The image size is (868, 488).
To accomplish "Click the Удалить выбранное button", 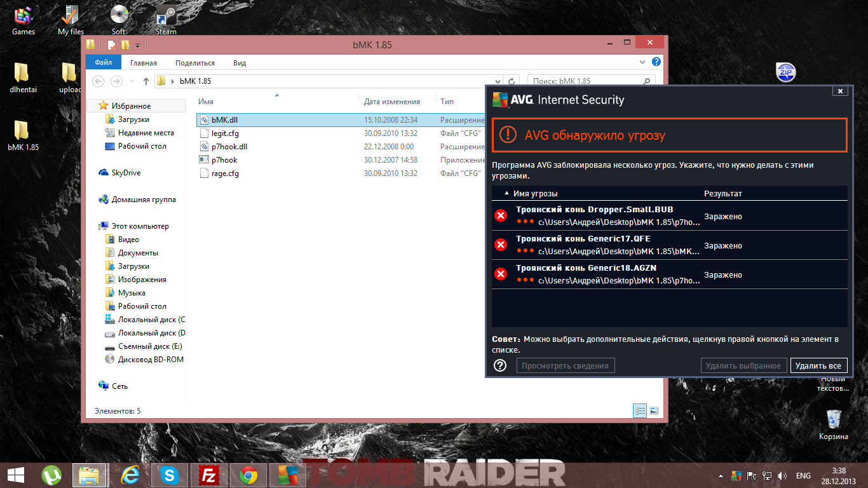I will point(743,365).
